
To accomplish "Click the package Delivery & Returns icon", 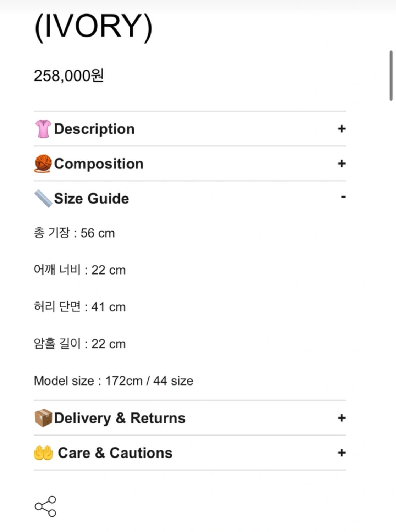I will tap(43, 418).
